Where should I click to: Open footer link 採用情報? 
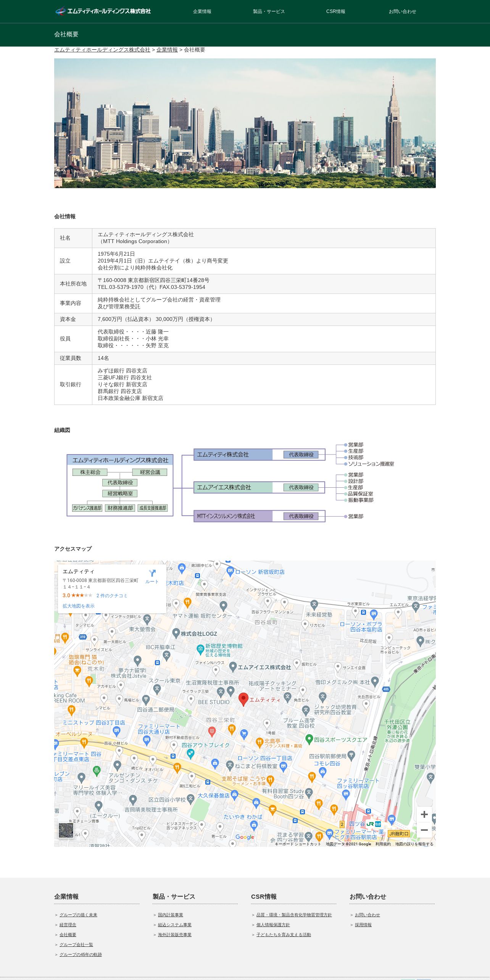tap(363, 925)
